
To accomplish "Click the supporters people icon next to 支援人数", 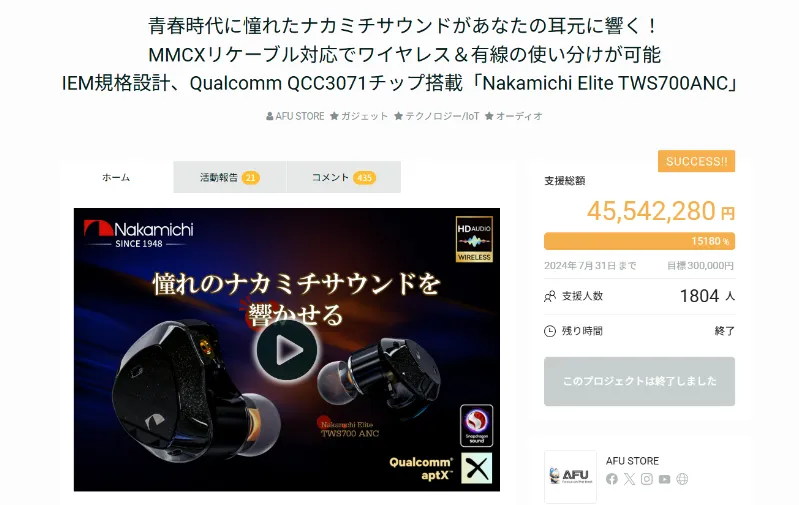I will pyautogui.click(x=550, y=296).
